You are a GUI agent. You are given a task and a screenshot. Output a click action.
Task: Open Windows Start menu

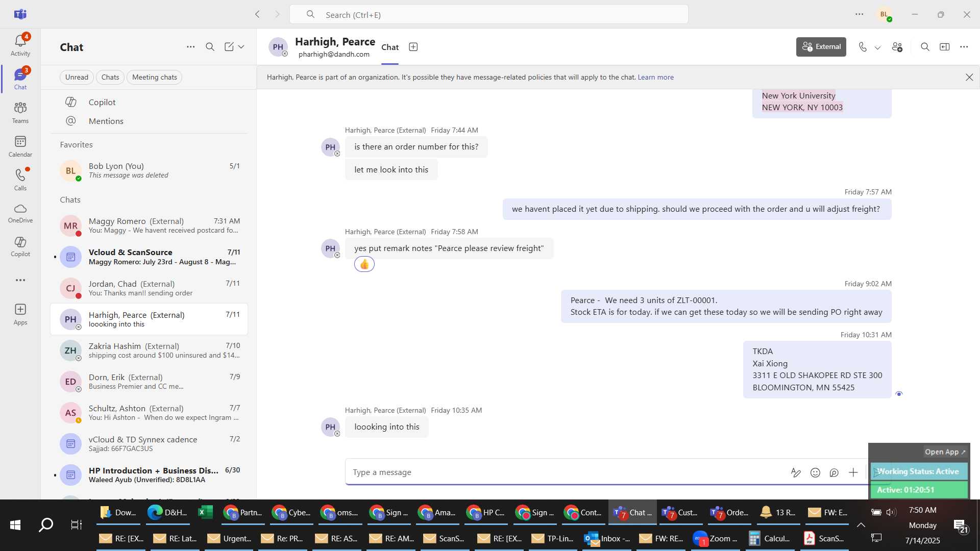coord(15,524)
